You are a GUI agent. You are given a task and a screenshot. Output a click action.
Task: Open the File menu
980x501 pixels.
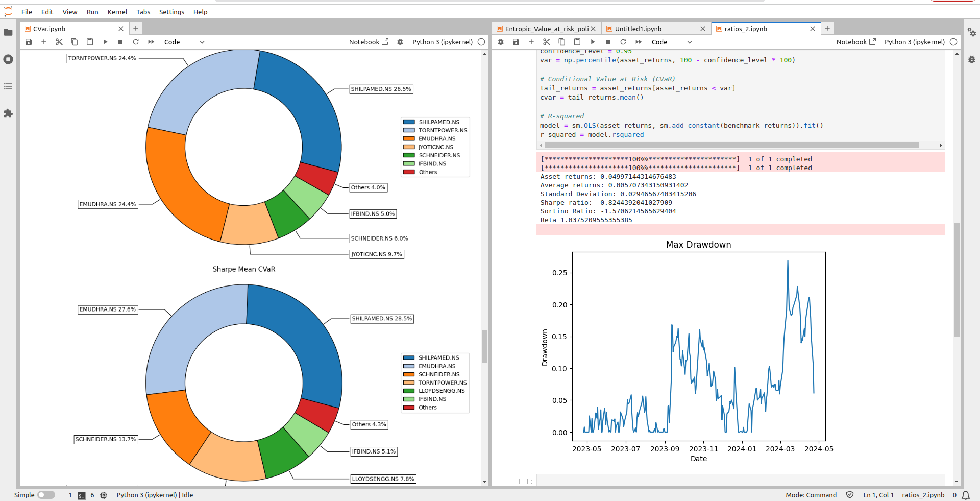27,12
